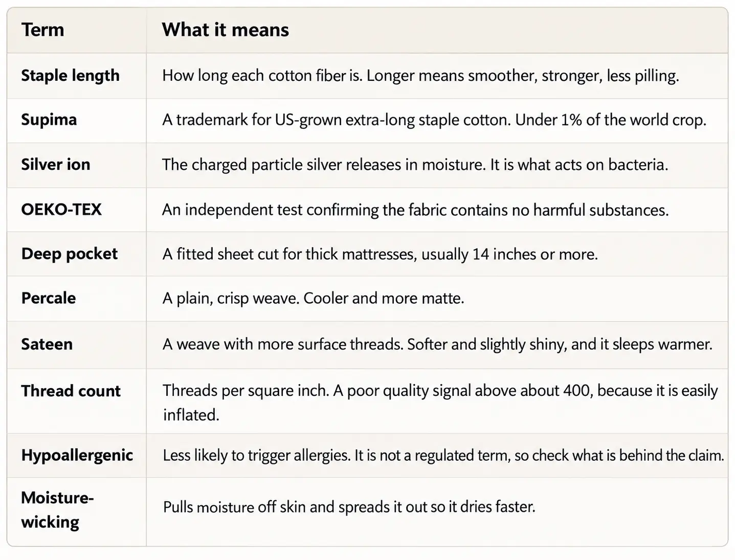Click the Staple length definition text
Viewport: 735px width, 560px height.
(420, 76)
